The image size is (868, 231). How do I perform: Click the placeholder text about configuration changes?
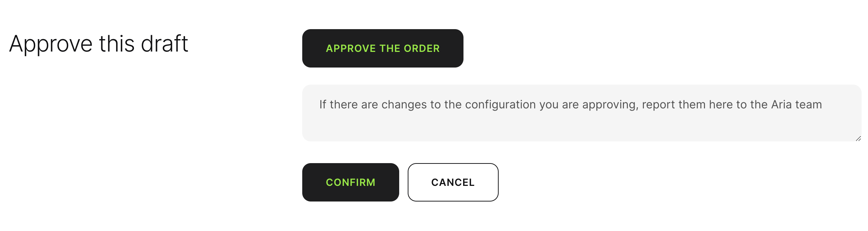570,104
